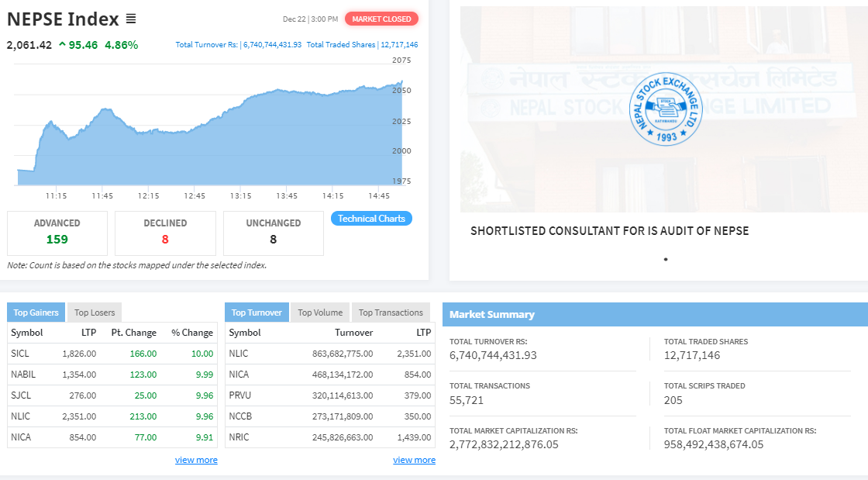Screen dimensions: 868x480
Task: Select NRIC in the Top Turnover table
Action: click(239, 437)
